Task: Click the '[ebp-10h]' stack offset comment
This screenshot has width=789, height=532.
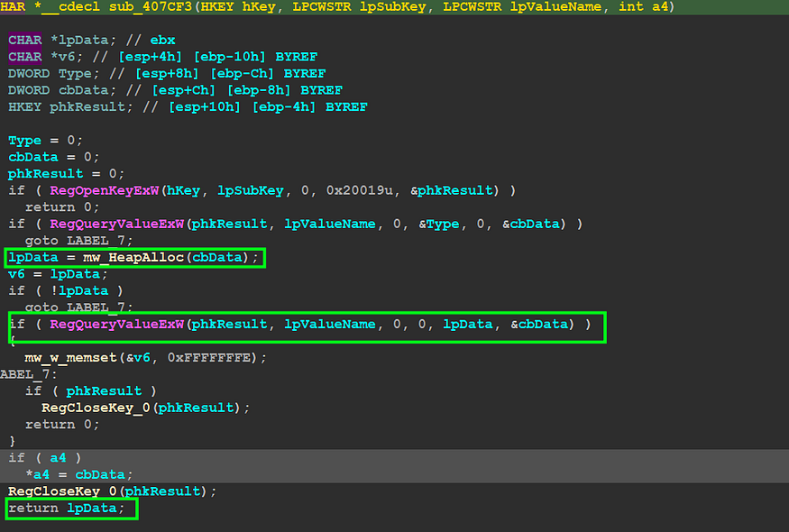Action: point(229,57)
